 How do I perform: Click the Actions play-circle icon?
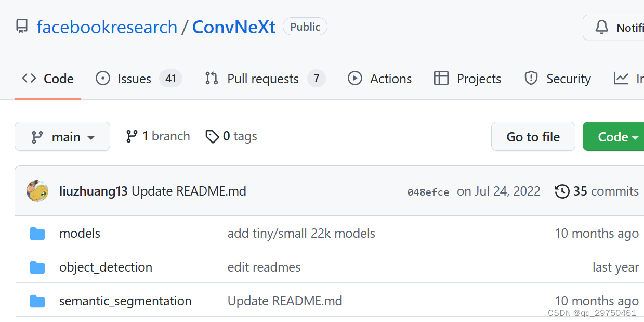click(x=355, y=79)
